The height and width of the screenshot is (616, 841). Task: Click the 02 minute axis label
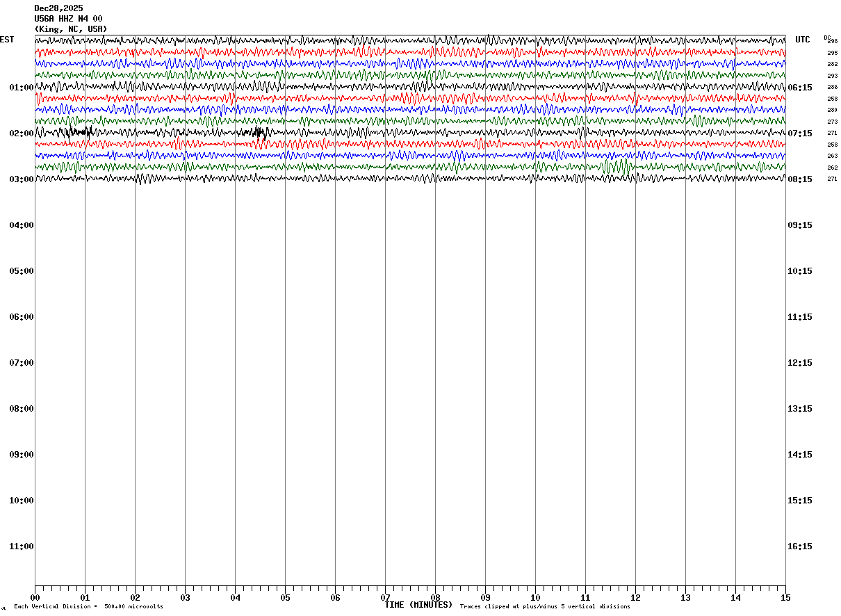tap(135, 597)
